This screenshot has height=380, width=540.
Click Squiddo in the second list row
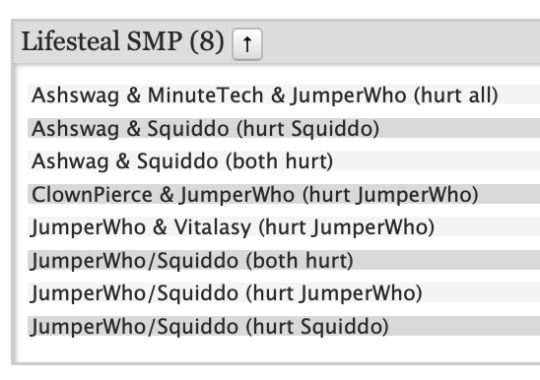point(188,129)
